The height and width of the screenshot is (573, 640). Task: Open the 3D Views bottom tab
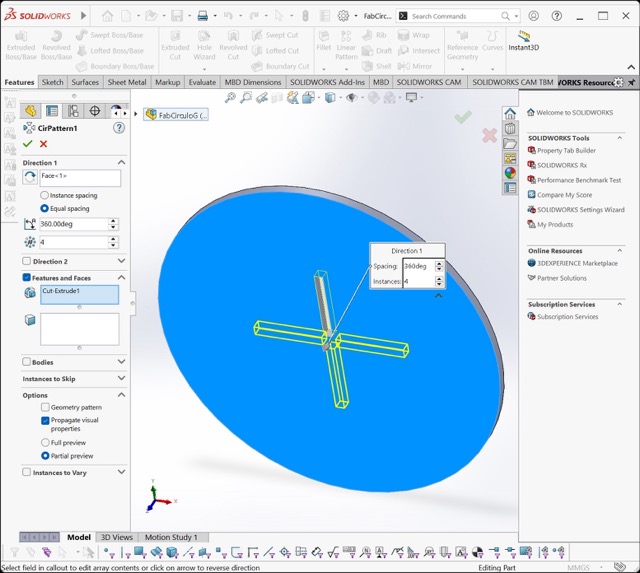coord(116,537)
